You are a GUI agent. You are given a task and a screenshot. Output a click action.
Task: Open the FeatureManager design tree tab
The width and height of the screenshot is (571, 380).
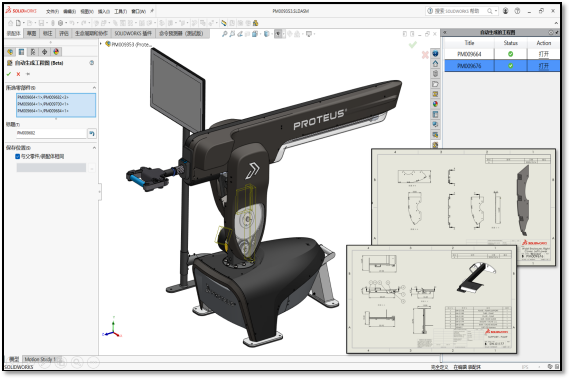[x=10, y=52]
